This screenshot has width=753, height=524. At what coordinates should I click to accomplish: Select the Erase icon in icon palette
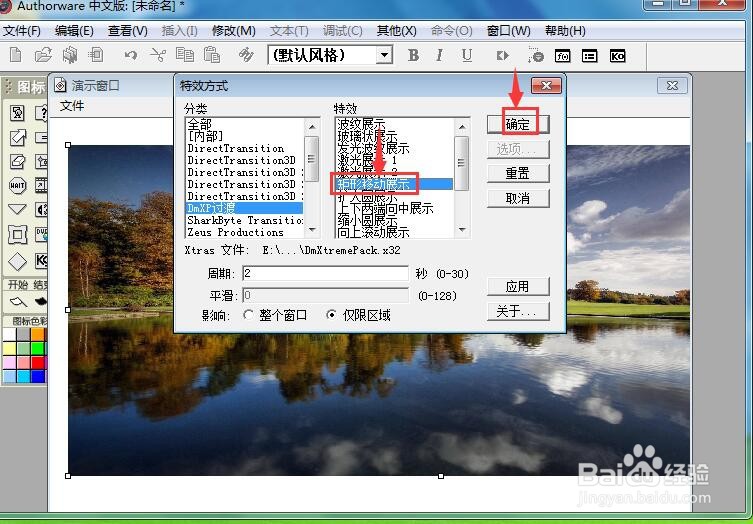(17, 161)
